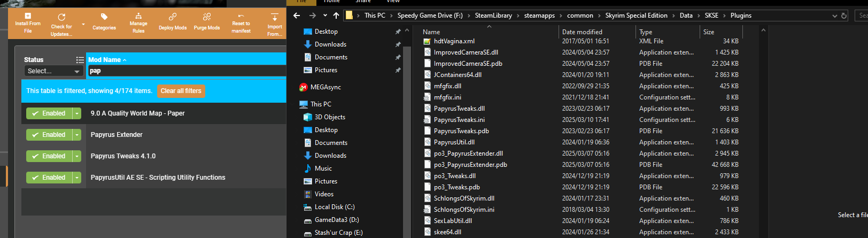Screen dimensions: 868x238
Task: Open the address bar history dropdown
Action: [x=835, y=16]
